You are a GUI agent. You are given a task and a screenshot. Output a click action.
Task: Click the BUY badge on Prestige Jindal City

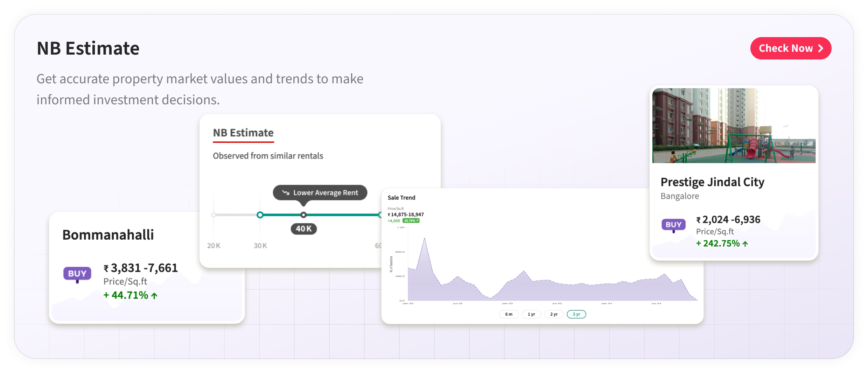[673, 225]
